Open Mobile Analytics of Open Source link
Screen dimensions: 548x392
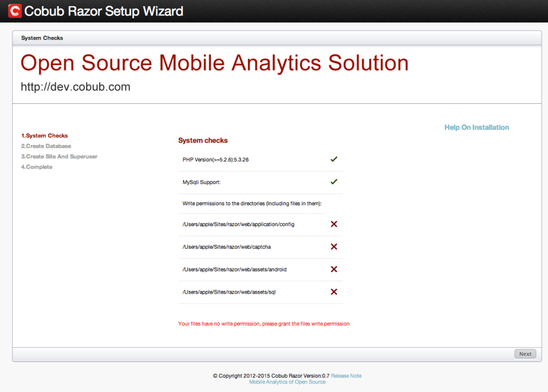pos(287,382)
